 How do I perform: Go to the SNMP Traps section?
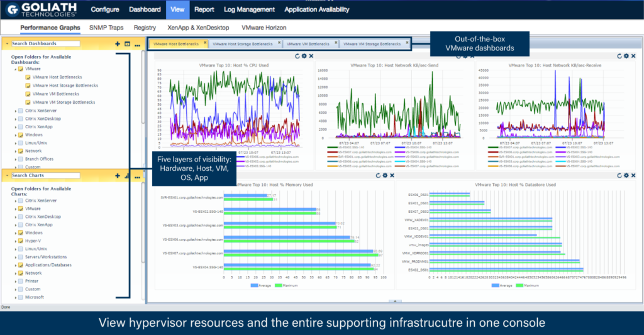[x=106, y=28]
